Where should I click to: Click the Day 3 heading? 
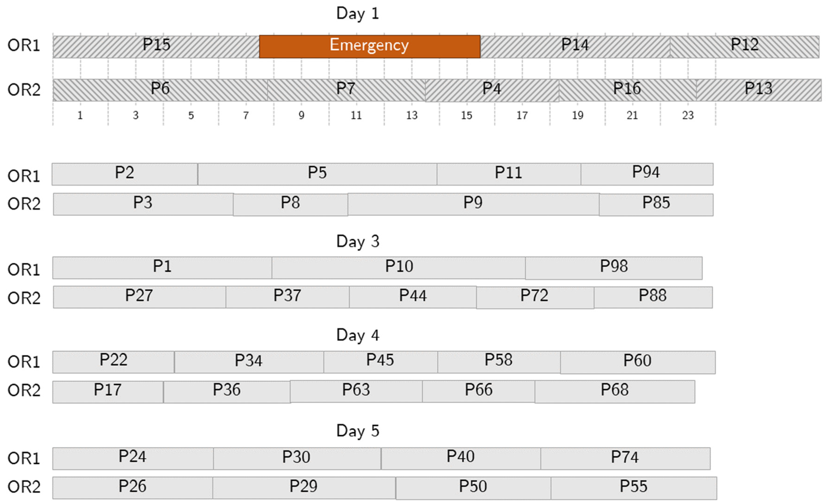pyautogui.click(x=358, y=242)
